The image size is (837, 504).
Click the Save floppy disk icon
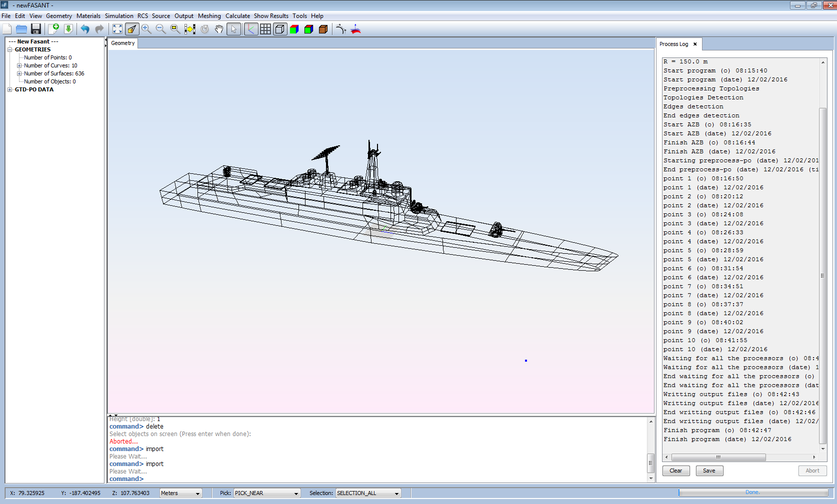coord(35,29)
